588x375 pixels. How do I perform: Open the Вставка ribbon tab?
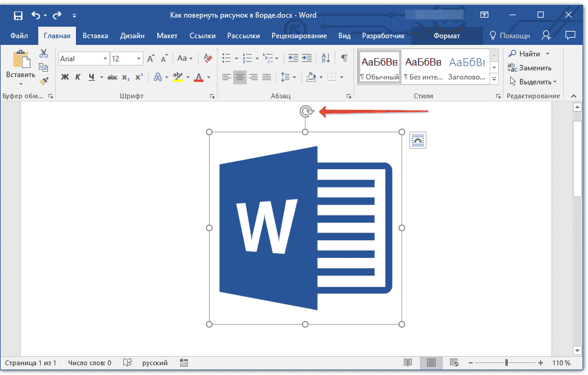pos(95,36)
